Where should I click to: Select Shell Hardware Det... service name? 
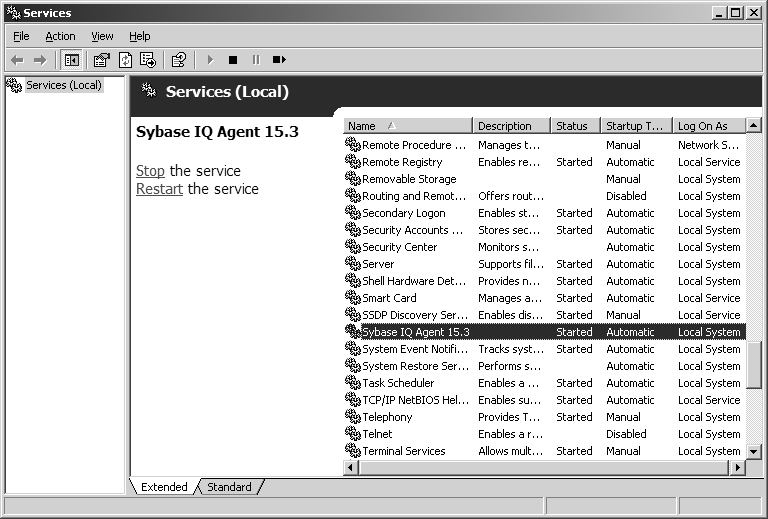(414, 281)
